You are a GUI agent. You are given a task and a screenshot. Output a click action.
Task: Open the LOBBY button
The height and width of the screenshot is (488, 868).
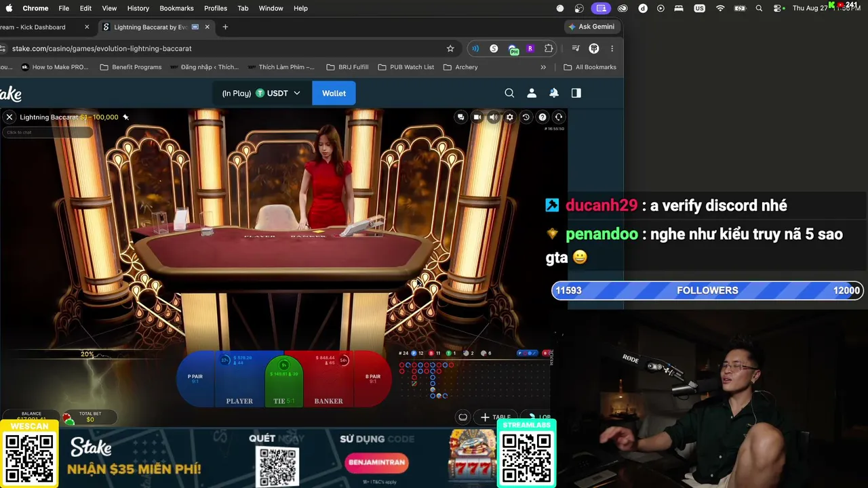pos(539,418)
